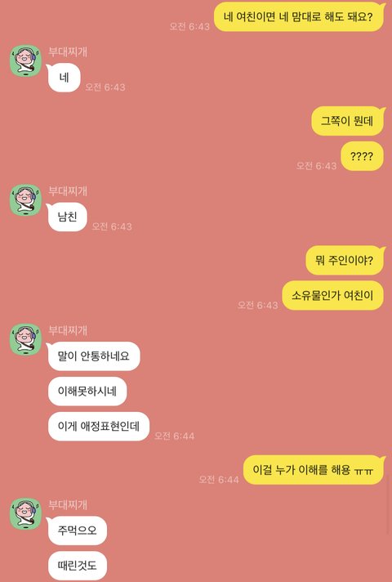The image size is (392, 582).
Task: Tap the avatar beside the 말이 안통하네요 message
Action: pos(25,339)
